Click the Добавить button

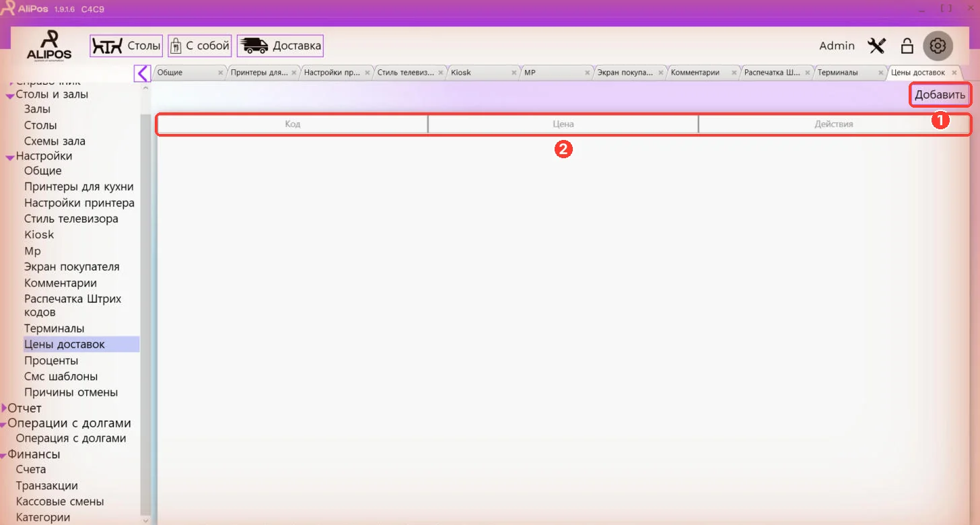[940, 95]
